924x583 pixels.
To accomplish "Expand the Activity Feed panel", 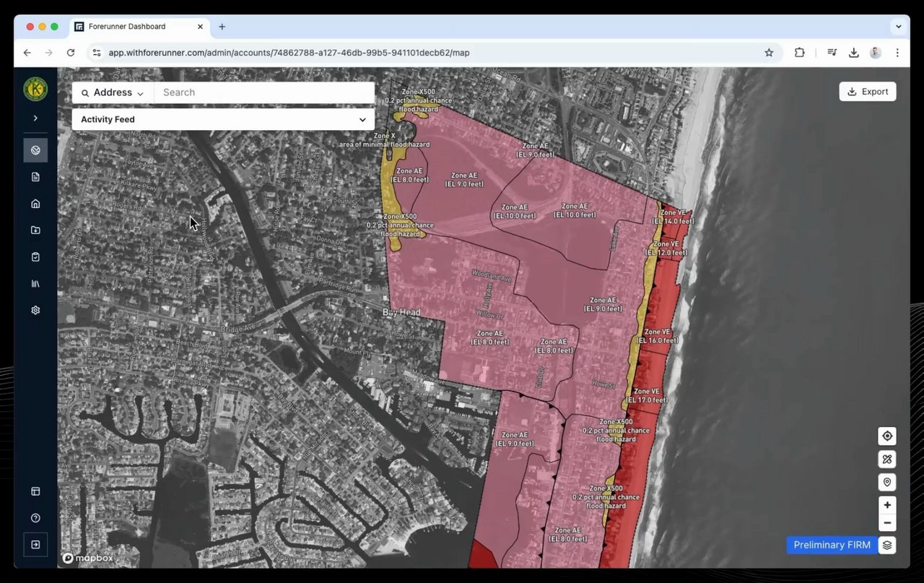I will point(223,120).
